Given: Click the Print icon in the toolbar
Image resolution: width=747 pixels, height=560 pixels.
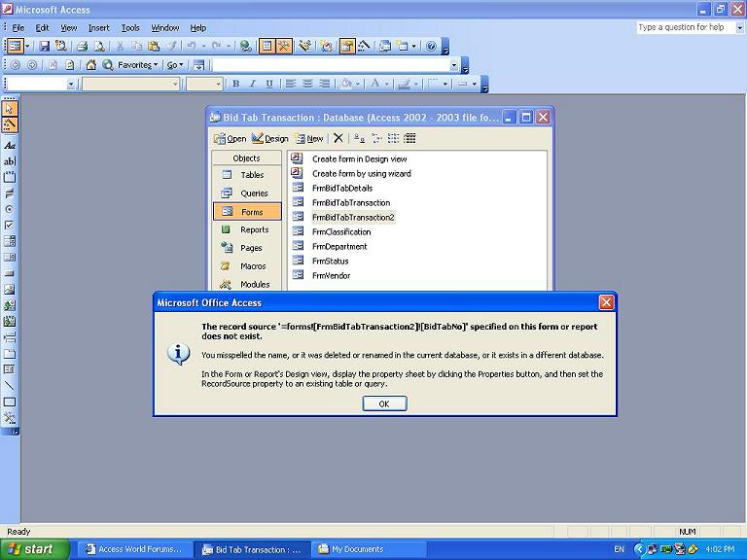Looking at the screenshot, I should click(x=82, y=47).
